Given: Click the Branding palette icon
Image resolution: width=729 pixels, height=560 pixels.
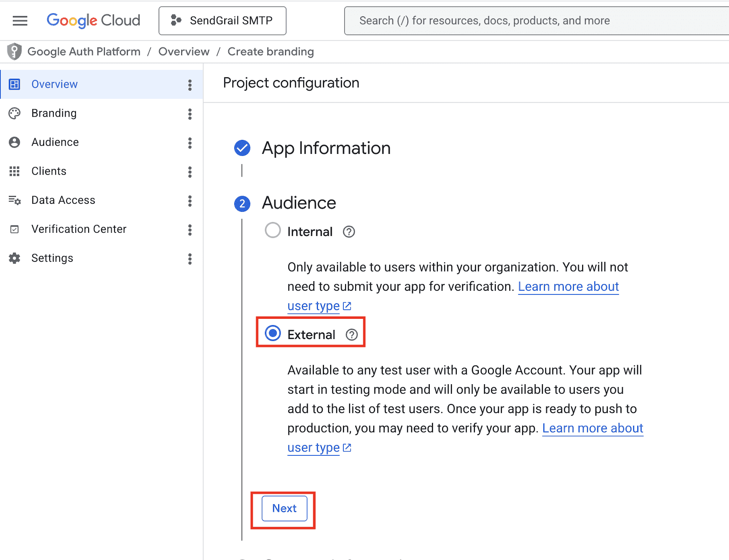Looking at the screenshot, I should point(14,113).
